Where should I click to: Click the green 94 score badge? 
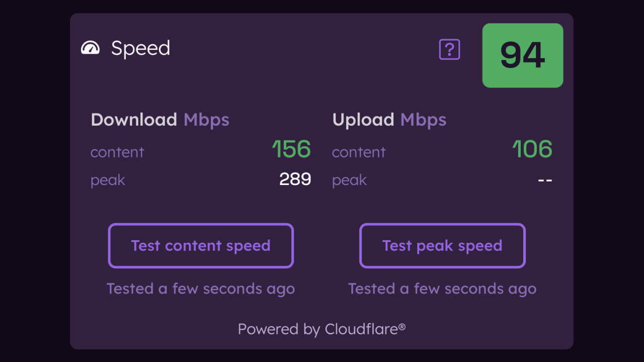pos(522,55)
